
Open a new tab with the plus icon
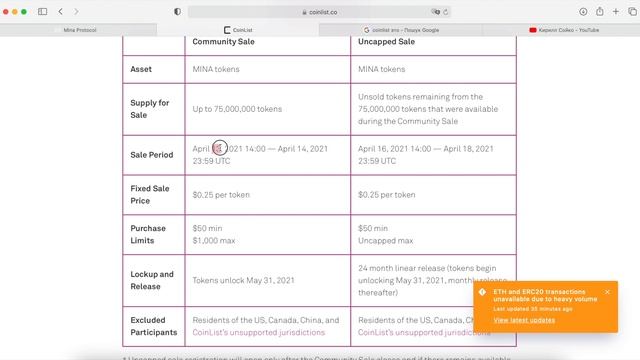coord(616,12)
